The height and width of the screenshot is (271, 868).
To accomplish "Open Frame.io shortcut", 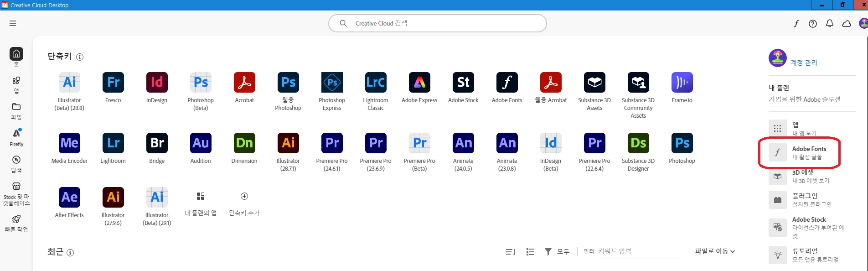I will pos(682,82).
